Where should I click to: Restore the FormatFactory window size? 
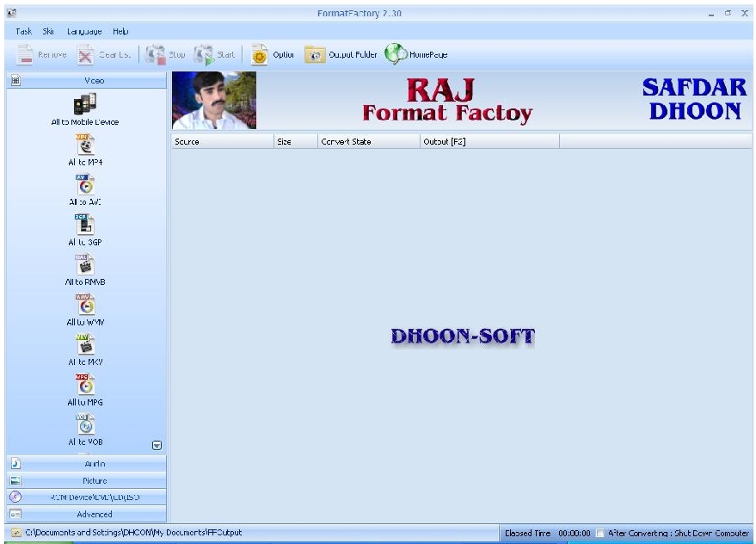(x=728, y=13)
